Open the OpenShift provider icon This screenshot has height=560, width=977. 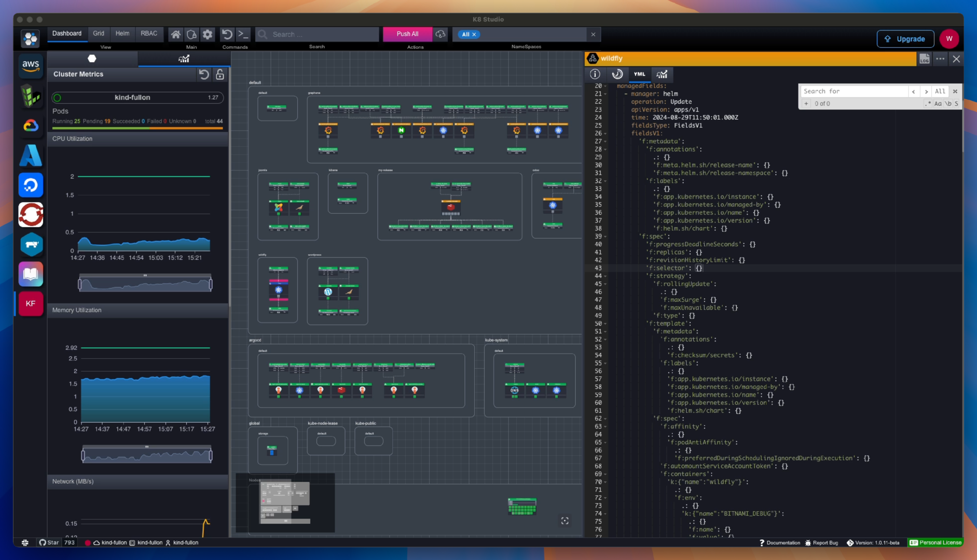tap(31, 215)
